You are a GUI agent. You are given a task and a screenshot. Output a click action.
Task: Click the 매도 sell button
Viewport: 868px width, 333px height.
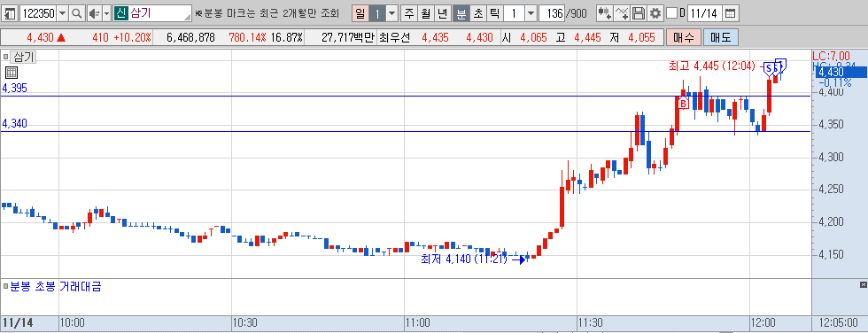721,37
